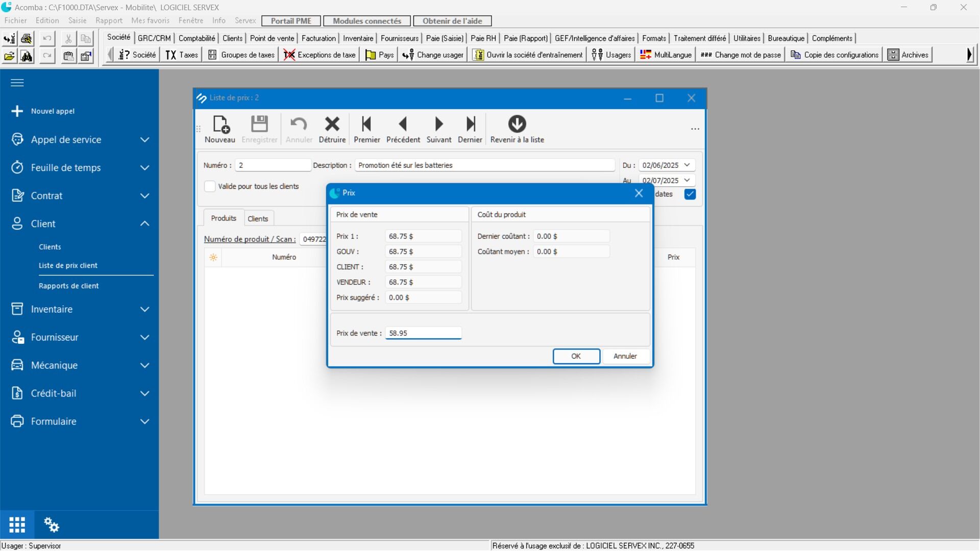This screenshot has width=980, height=551.
Task: Open the apps grid icon in sidebar
Action: click(17, 524)
